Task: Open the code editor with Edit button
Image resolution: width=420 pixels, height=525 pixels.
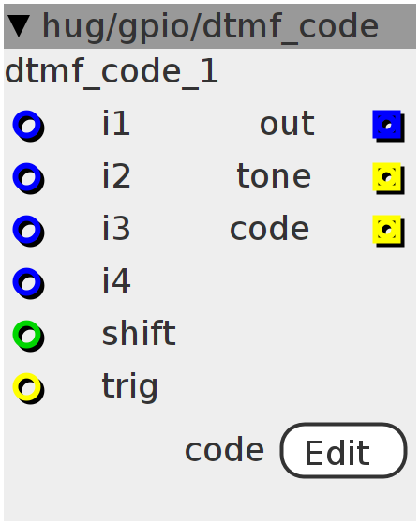Action: click(x=344, y=450)
